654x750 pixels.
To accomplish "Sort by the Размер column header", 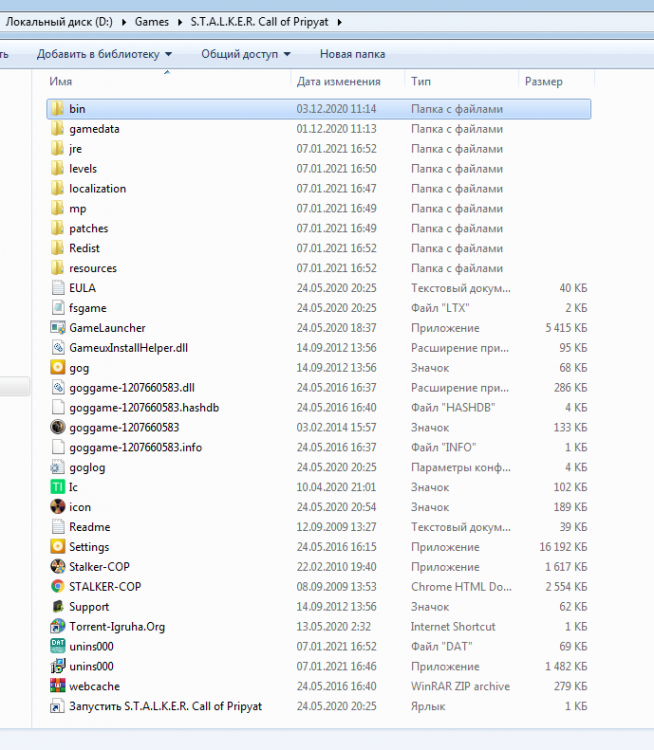I will 556,81.
